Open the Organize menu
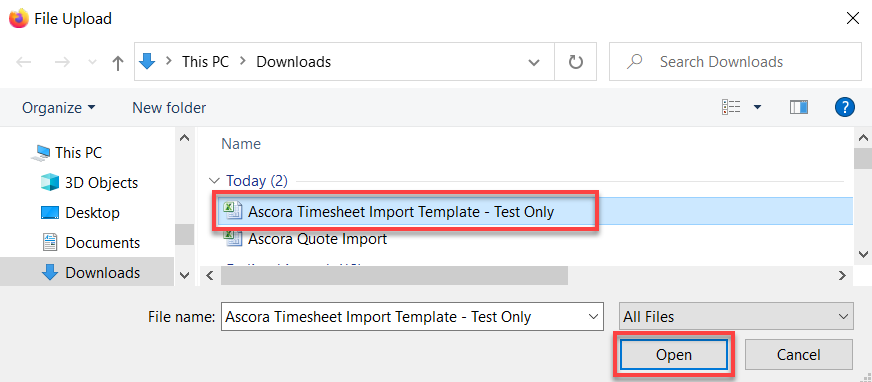This screenshot has width=872, height=382. pyautogui.click(x=58, y=107)
